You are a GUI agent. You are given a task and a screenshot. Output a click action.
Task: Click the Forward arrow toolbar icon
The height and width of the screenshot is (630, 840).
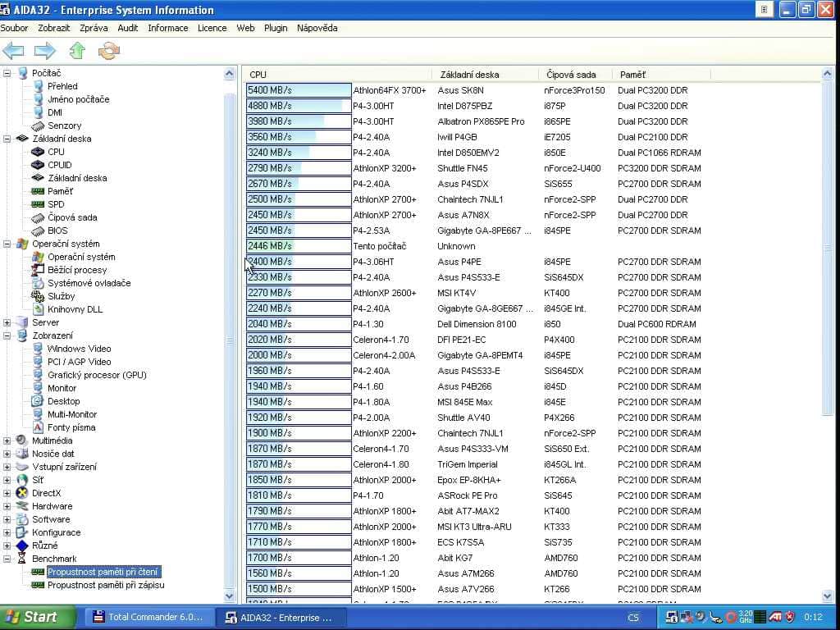pos(45,51)
